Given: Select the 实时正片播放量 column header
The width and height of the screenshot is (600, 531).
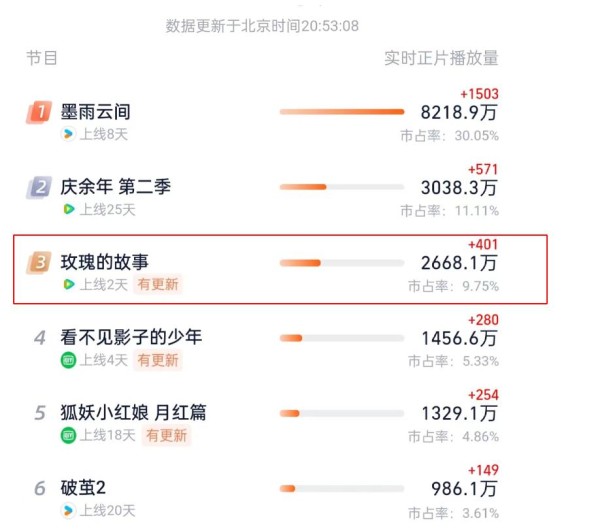Looking at the screenshot, I should [441, 58].
